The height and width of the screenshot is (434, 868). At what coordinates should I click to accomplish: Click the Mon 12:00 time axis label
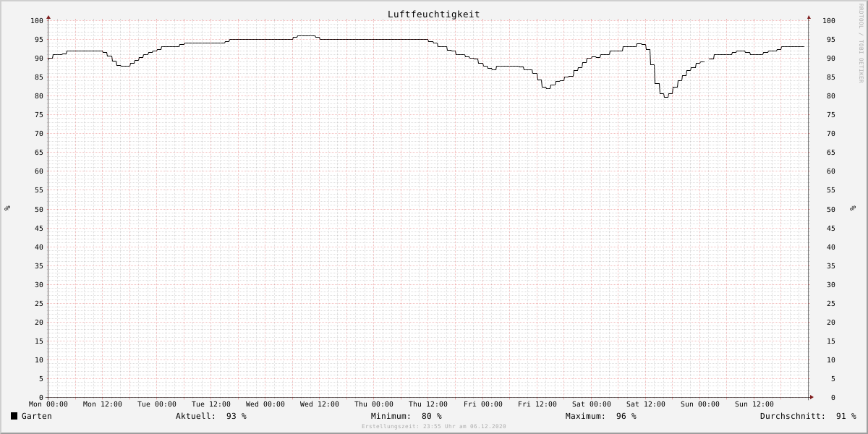(103, 404)
